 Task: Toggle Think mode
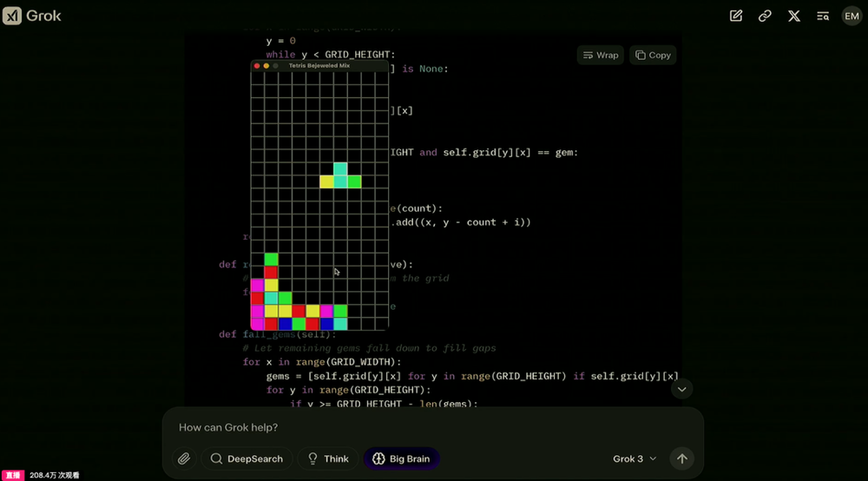[x=327, y=458]
